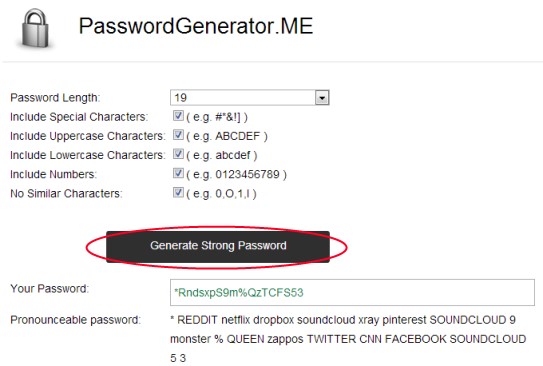Open the Password Length dropdown arrow

click(322, 98)
